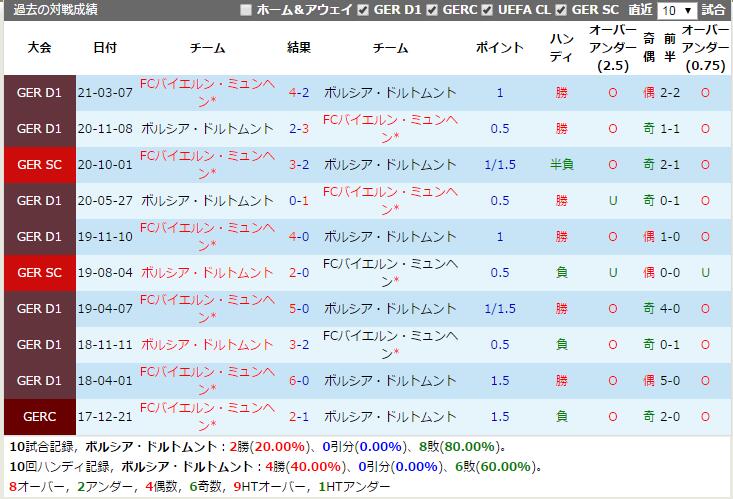Open the 4-0 result on 19-11-10
Viewport: 733px width, 499px height.
pyautogui.click(x=299, y=237)
